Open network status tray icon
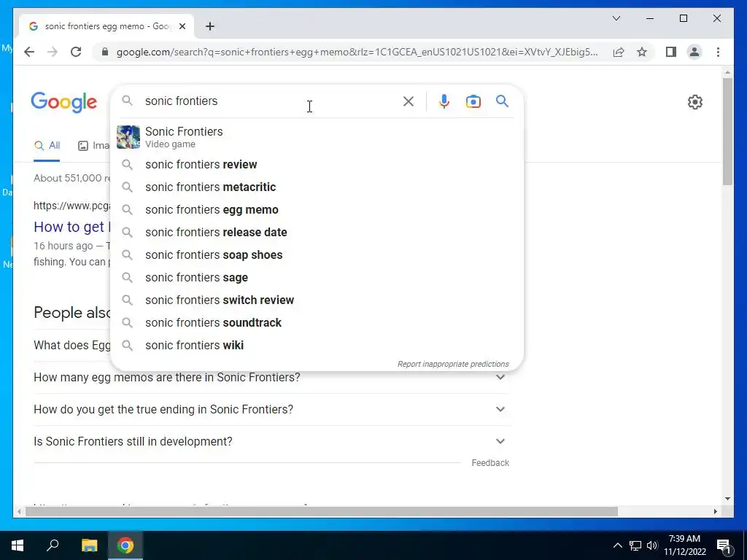The height and width of the screenshot is (560, 747). coord(635,545)
